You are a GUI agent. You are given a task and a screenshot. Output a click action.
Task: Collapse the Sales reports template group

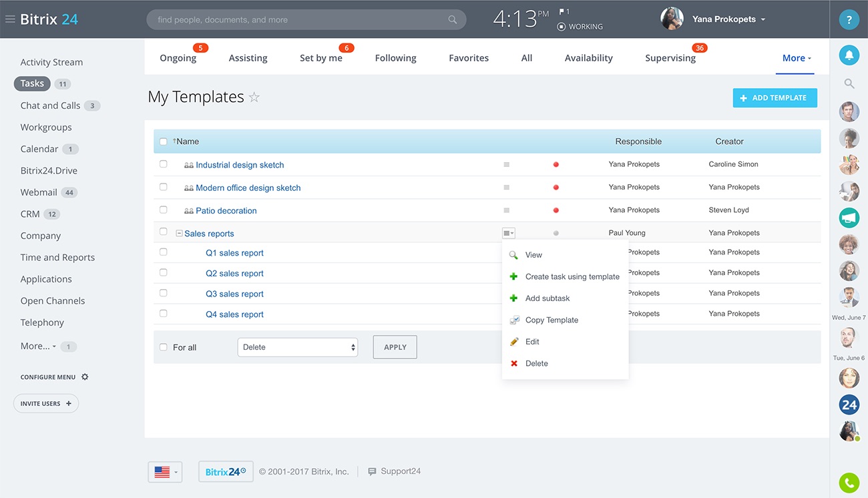point(179,234)
